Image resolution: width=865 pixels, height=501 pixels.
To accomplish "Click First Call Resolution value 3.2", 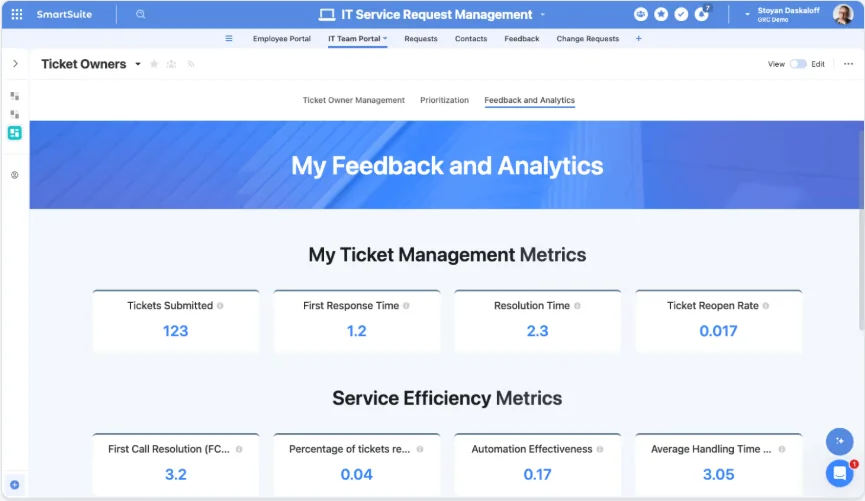I will (175, 475).
